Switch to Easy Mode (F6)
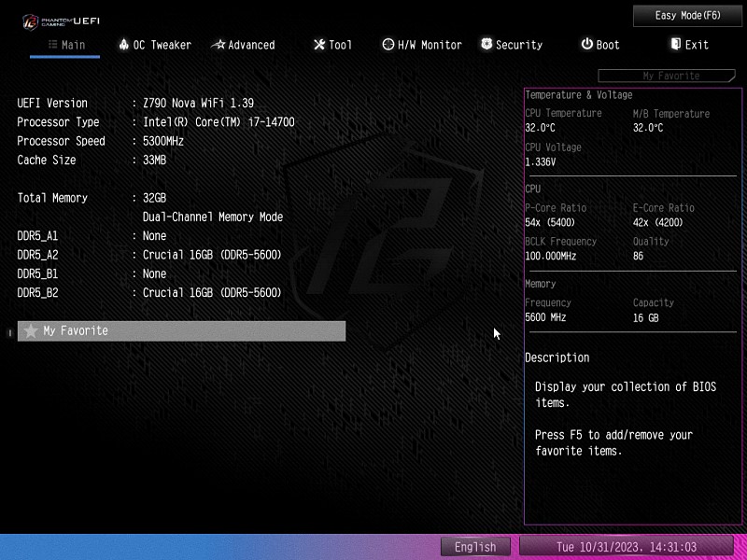The width and height of the screenshot is (747, 560). point(687,16)
